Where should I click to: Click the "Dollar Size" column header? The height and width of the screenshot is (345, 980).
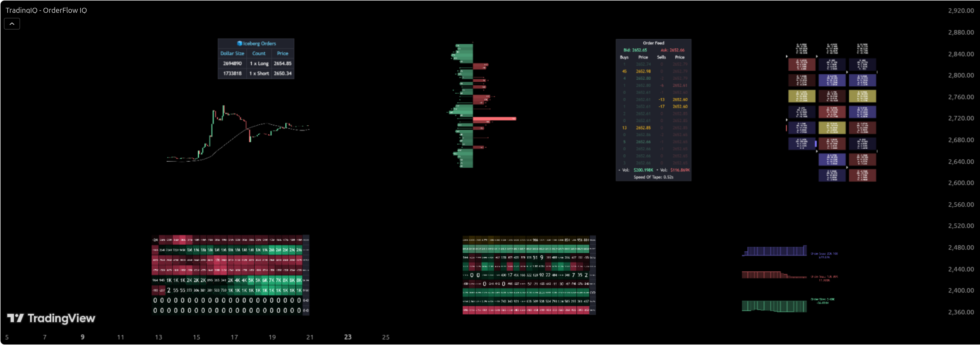point(232,53)
